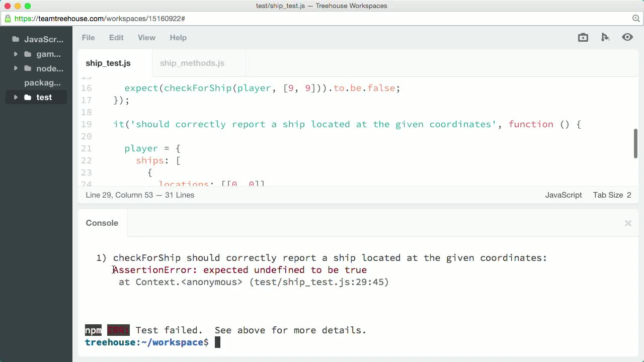Click 'Test failed.' message in console
This screenshot has width=644, height=362.
point(169,330)
